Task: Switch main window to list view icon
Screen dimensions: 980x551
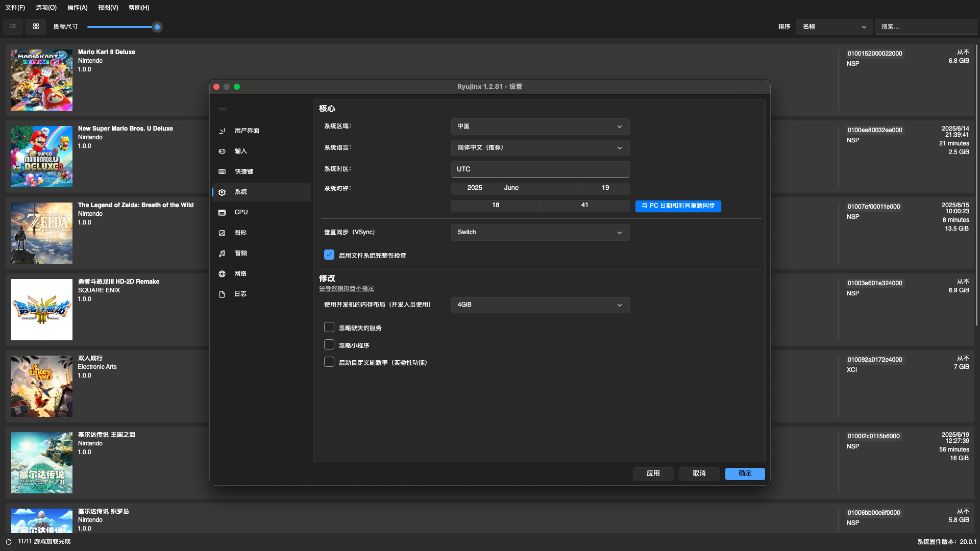Action: pos(13,27)
